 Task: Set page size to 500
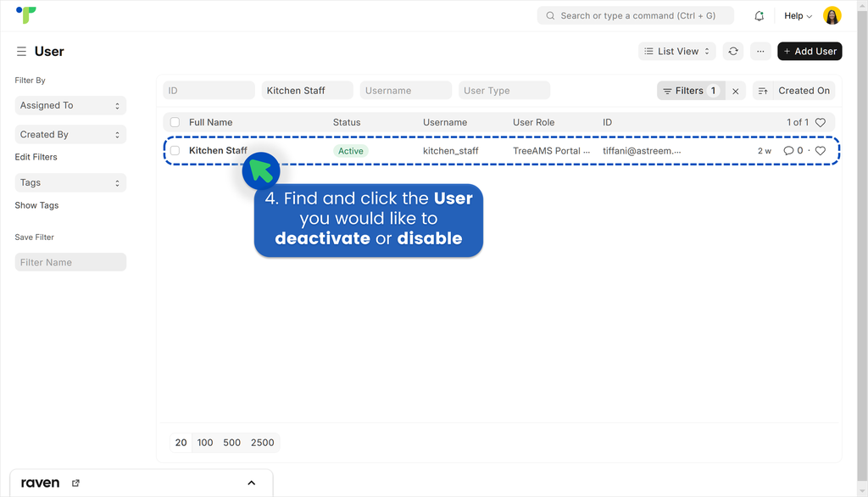[231, 442]
